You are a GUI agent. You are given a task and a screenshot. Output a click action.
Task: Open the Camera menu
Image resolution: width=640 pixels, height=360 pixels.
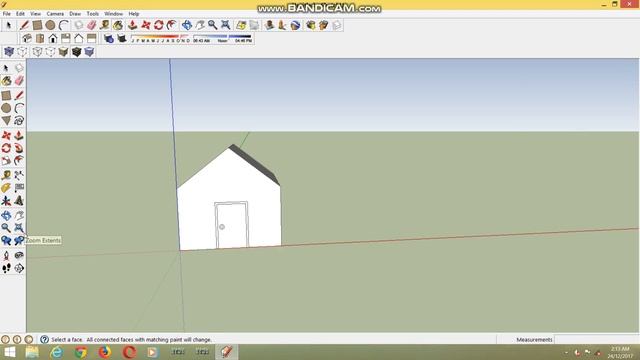55,13
